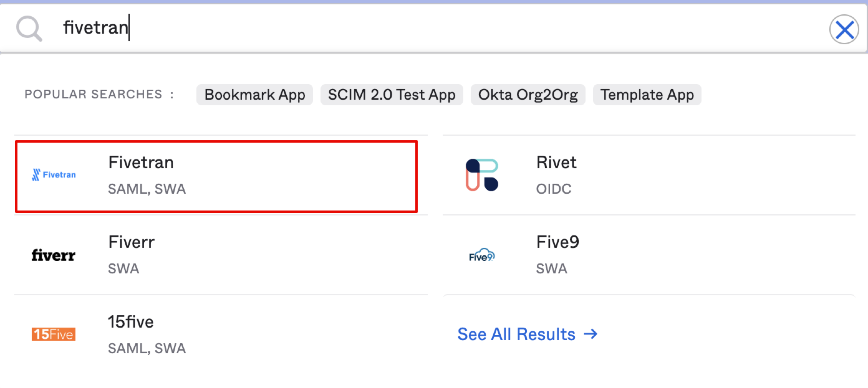Click the arrow beside See All Results
The width and height of the screenshot is (868, 388).
tap(590, 334)
